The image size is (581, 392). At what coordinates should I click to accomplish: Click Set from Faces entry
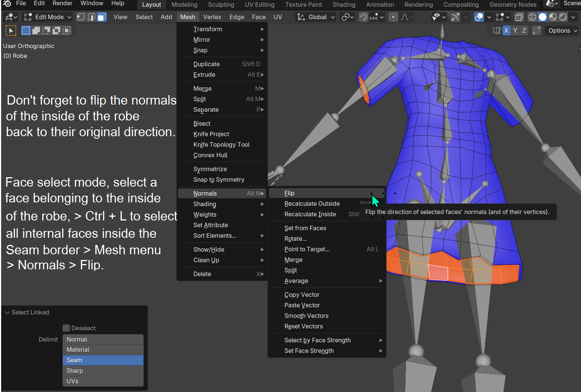(327, 228)
